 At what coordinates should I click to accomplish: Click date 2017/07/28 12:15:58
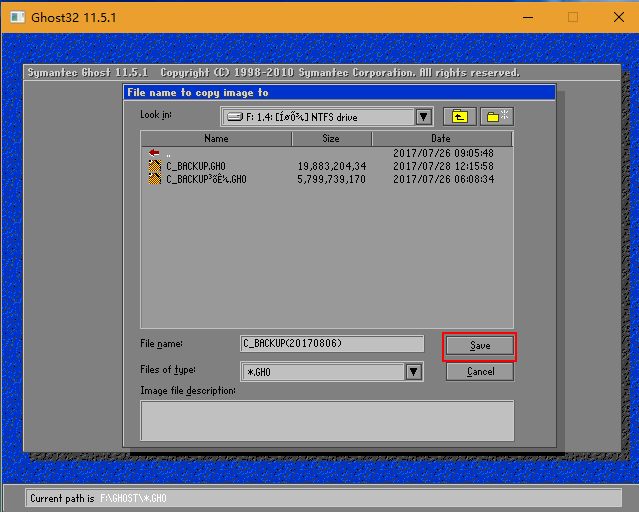pos(443,166)
